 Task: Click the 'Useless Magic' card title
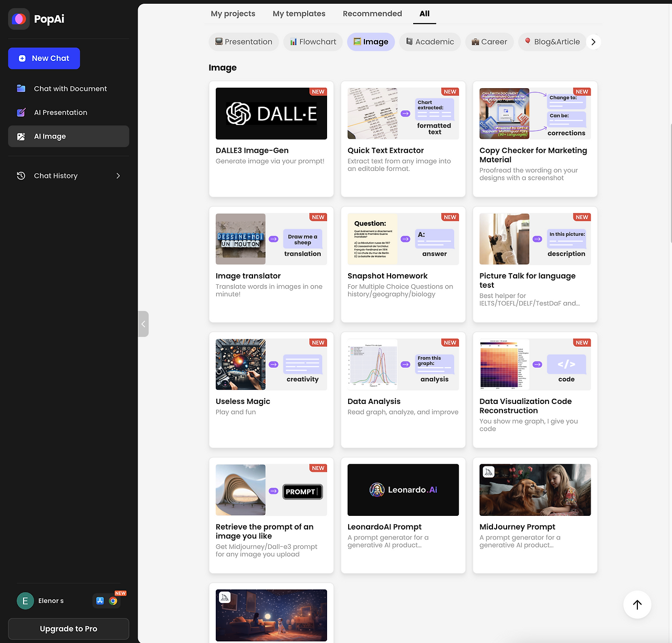tap(243, 402)
